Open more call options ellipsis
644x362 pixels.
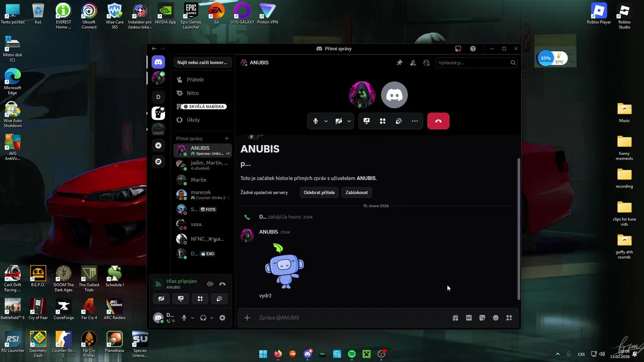415,121
